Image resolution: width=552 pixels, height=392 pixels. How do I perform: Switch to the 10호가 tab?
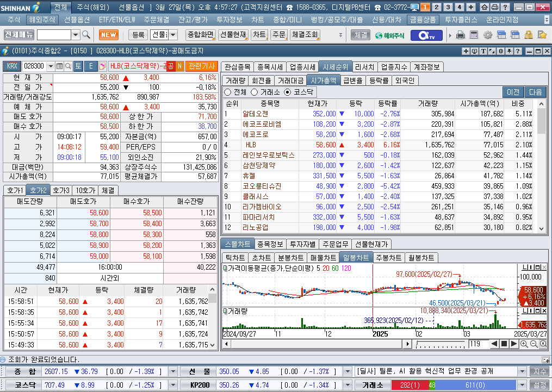click(85, 190)
